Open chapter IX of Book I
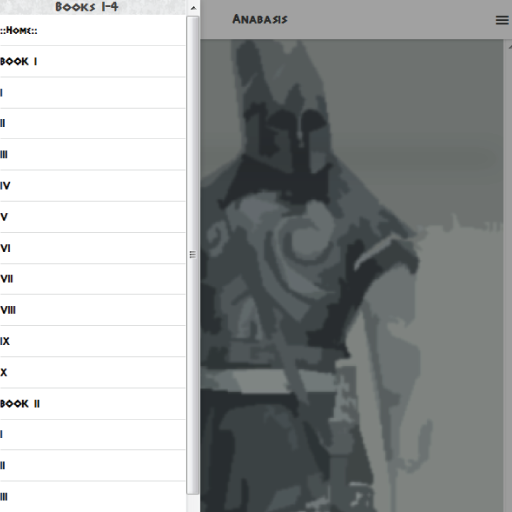Screen dimensions: 512x512 click(x=92, y=341)
